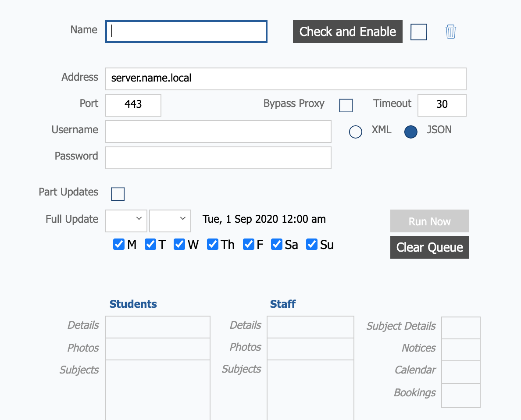The width and height of the screenshot is (521, 420).
Task: Focus the Name text field
Action: pos(186,32)
